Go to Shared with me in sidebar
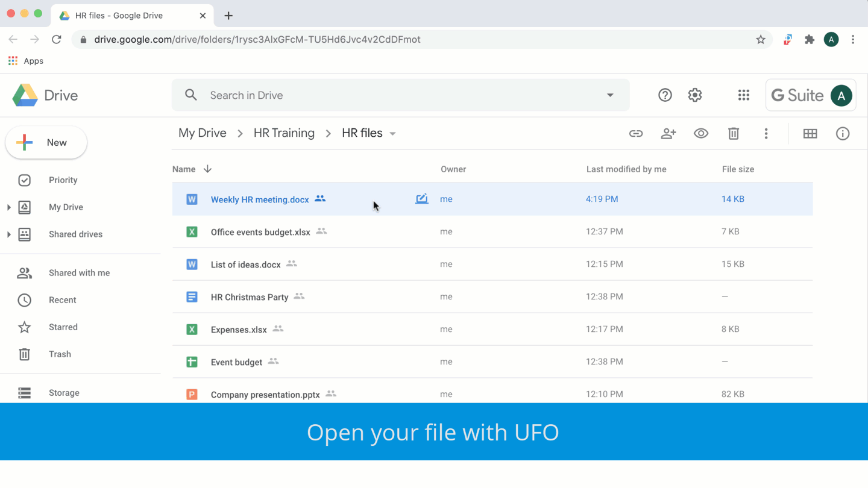This screenshot has height=488, width=868. [79, 273]
